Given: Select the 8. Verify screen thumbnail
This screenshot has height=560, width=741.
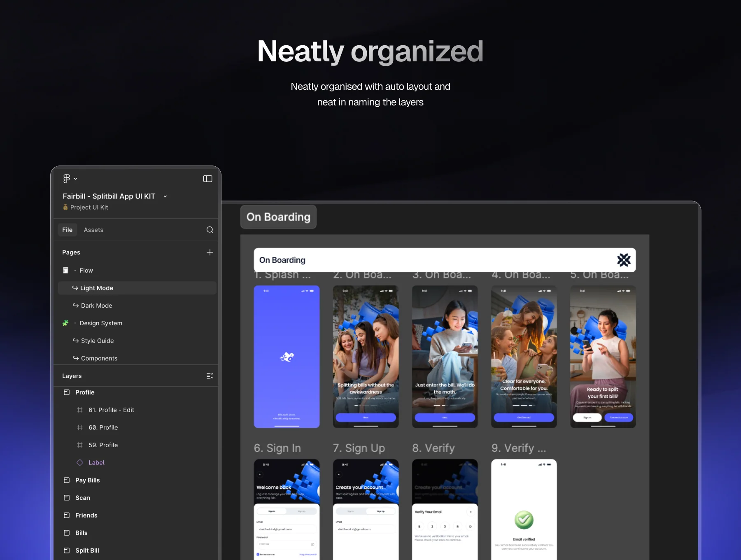Looking at the screenshot, I should coord(445,509).
